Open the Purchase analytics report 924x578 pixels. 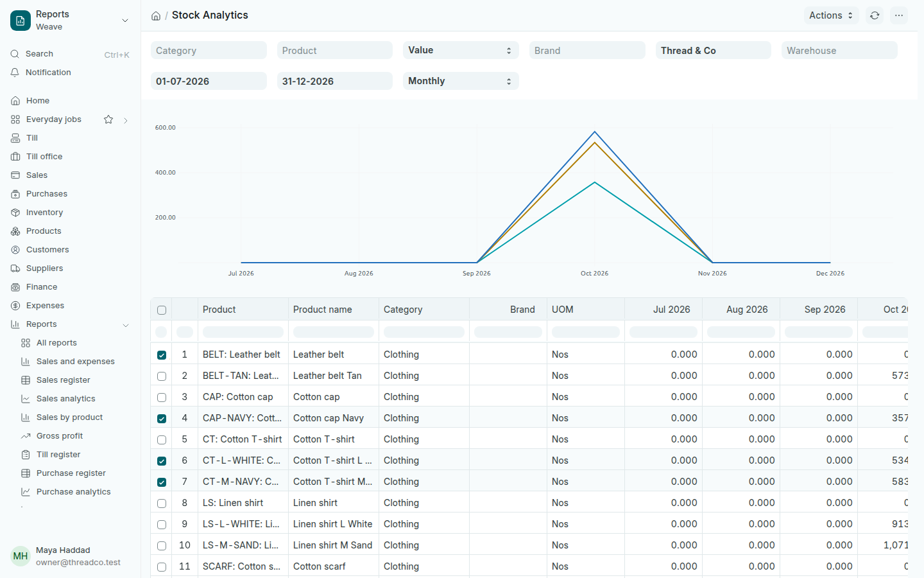[76, 492]
